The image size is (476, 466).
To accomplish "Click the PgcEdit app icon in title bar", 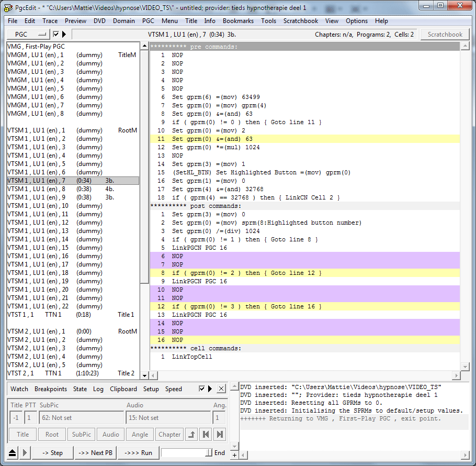I will [7, 7].
